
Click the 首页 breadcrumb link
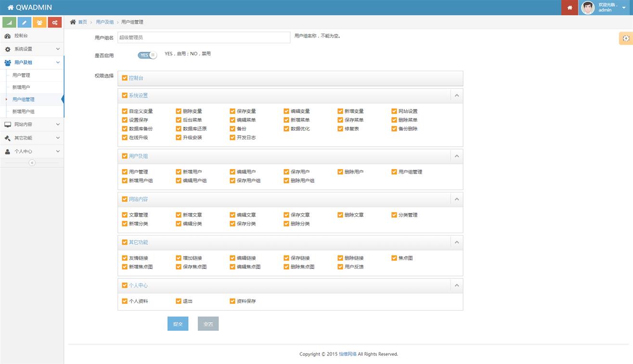point(83,22)
